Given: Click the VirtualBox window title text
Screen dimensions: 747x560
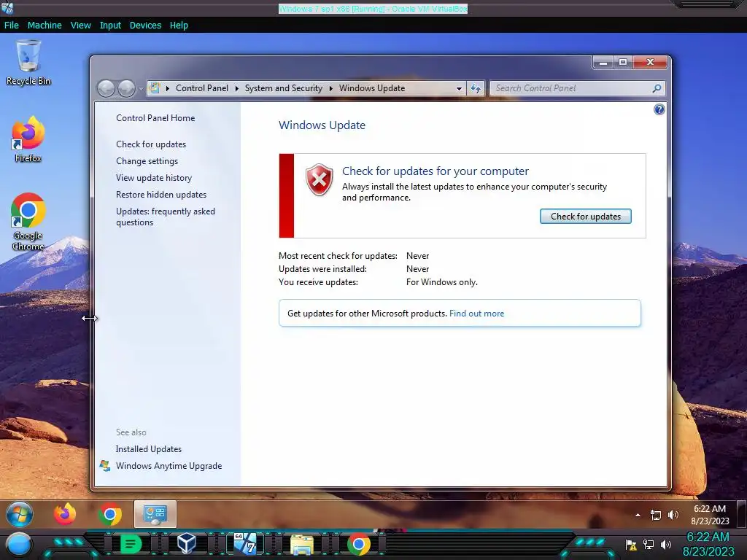Looking at the screenshot, I should (x=373, y=9).
